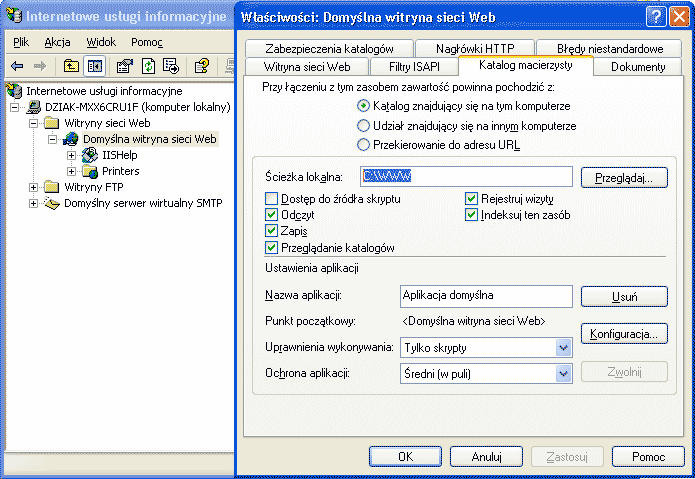Click the Katalog macierzysty tab
Image resolution: width=695 pixels, height=479 pixels.
pos(526,65)
